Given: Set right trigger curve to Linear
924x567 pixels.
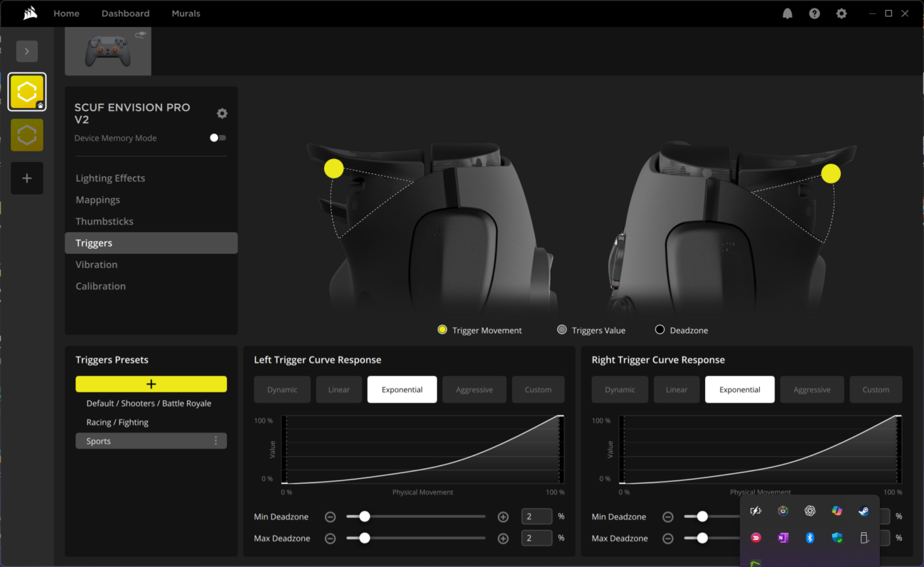Looking at the screenshot, I should click(x=677, y=389).
